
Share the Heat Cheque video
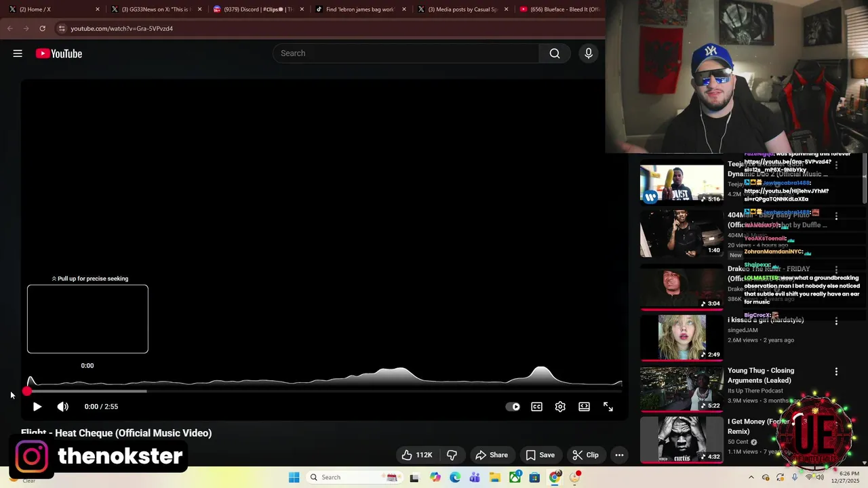pos(492,455)
